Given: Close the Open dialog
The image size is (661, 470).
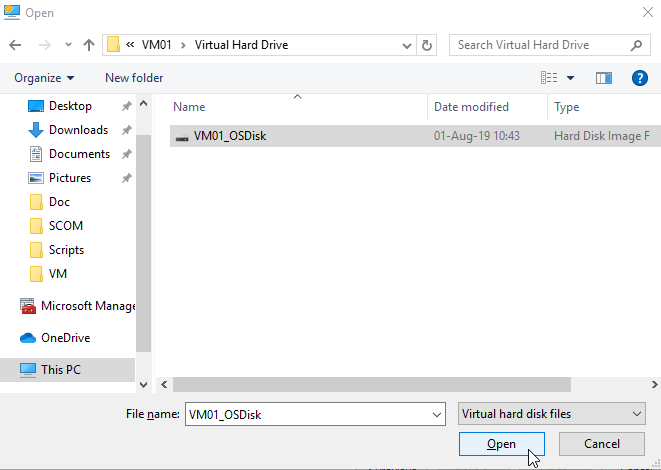Looking at the screenshot, I should click(648, 12).
